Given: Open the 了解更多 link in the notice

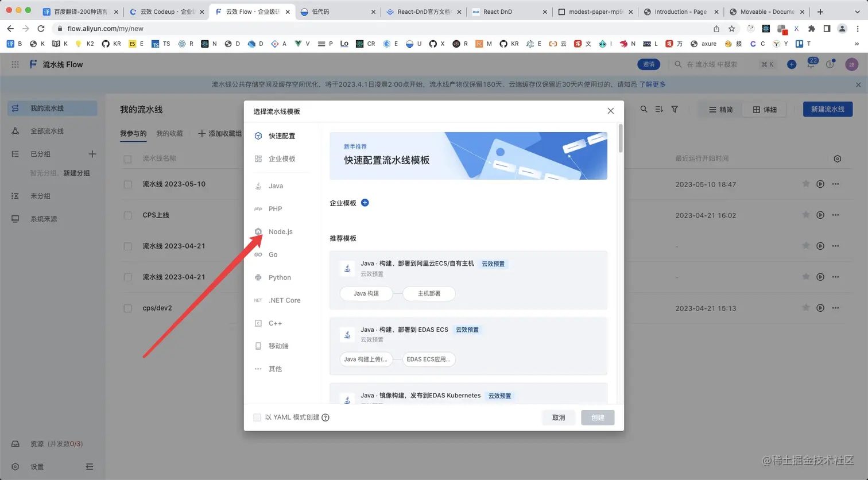Looking at the screenshot, I should (x=652, y=84).
